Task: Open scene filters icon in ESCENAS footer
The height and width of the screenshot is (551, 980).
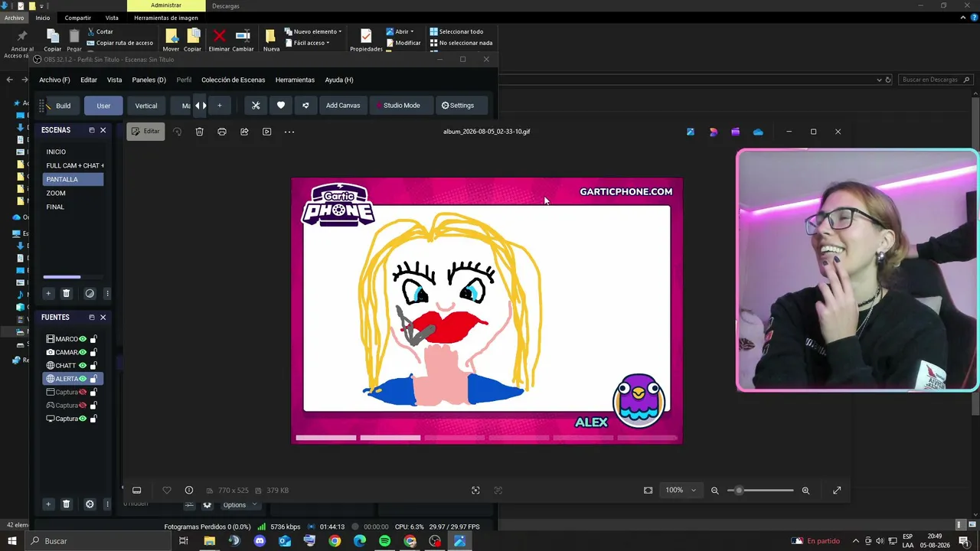Action: pyautogui.click(x=90, y=293)
